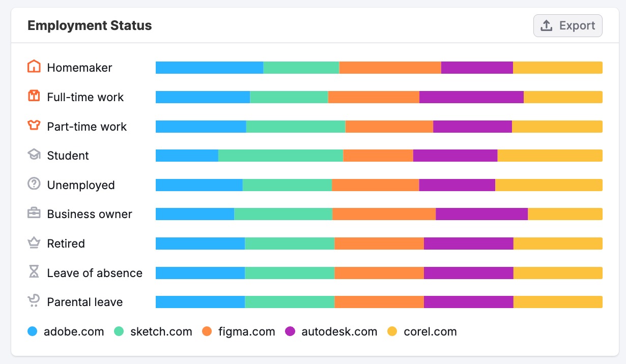This screenshot has width=626, height=364.
Task: Toggle sketch.com series in legend
Action: click(x=153, y=332)
